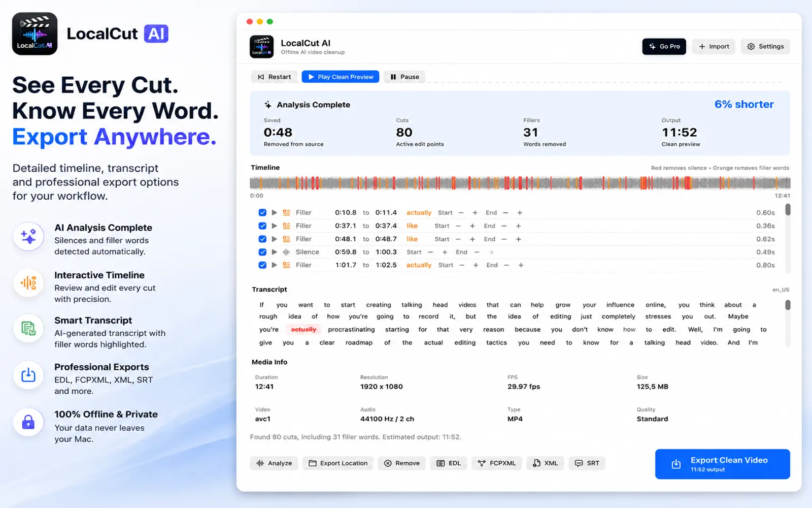Click struck-through word "actually" in transcript
Viewport: 812px width, 508px height.
point(303,330)
